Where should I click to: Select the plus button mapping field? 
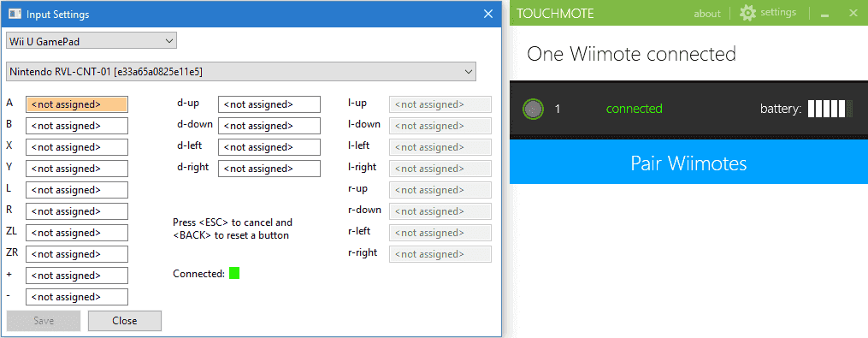click(x=77, y=276)
